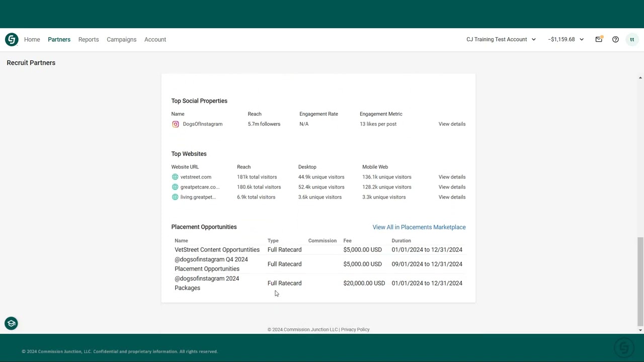
Task: Click the globe icon next to living.greatpet...
Action: [175, 197]
